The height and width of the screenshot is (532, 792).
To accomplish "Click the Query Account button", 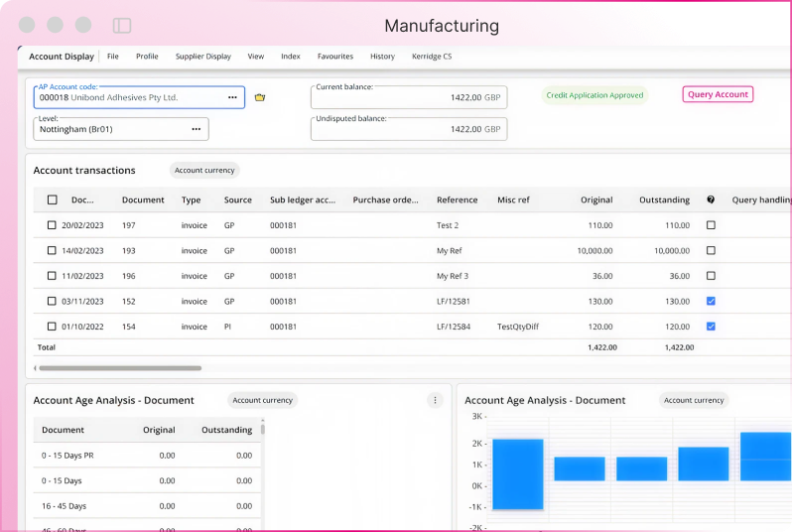I will (718, 94).
